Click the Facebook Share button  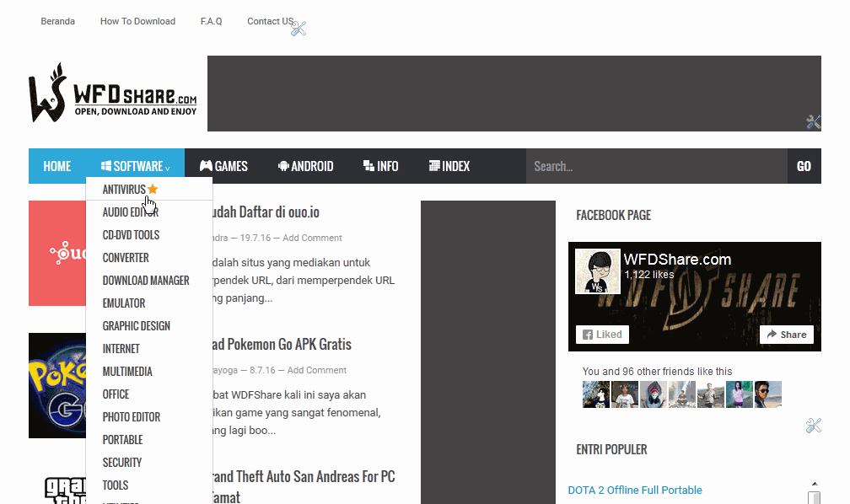[787, 335]
